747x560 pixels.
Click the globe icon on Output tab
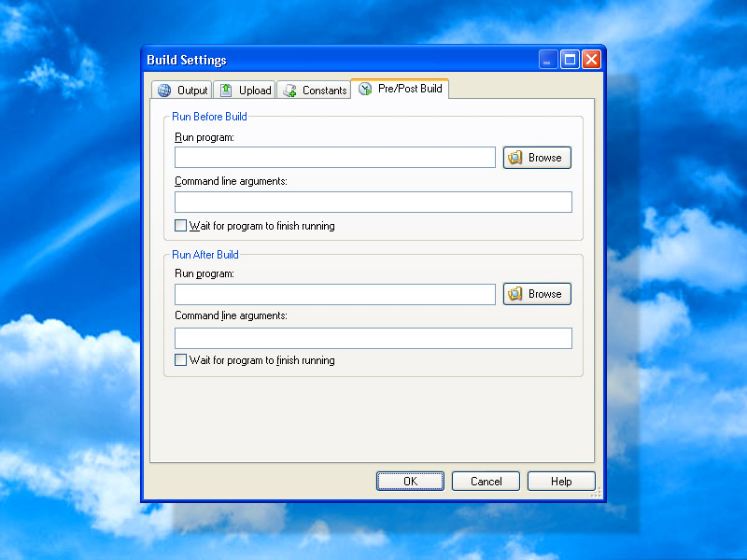click(164, 91)
